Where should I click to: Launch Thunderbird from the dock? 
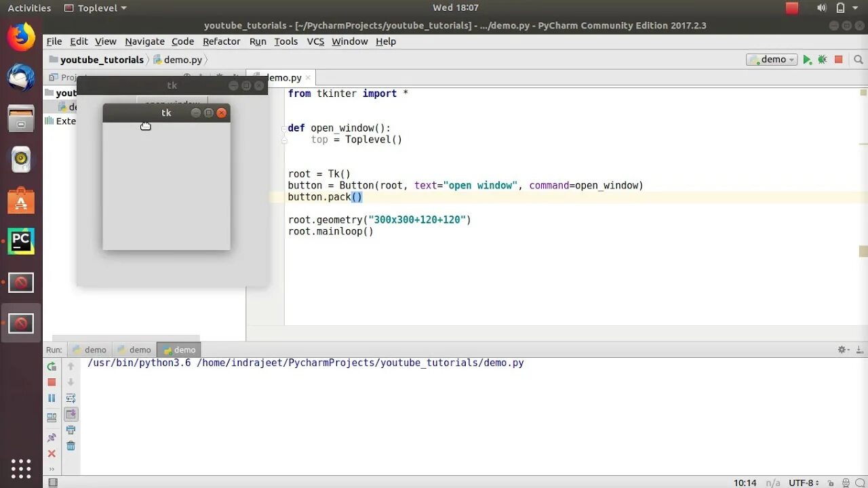(x=21, y=77)
